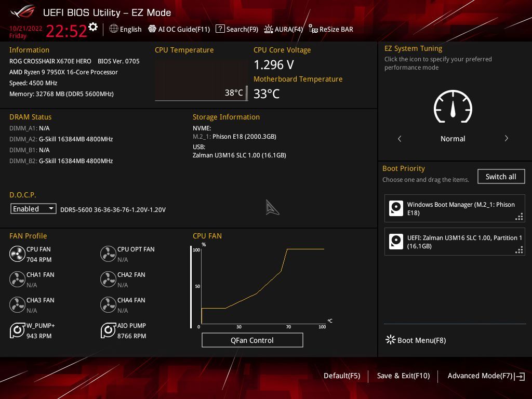532x399 pixels.
Task: Open ReSize BAR option
Action: [331, 29]
